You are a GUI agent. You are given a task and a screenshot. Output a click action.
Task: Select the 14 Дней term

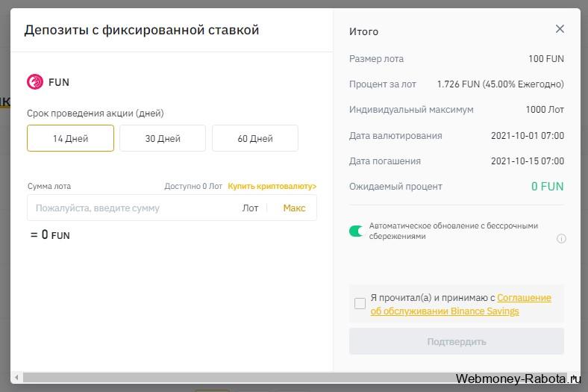pyautogui.click(x=70, y=138)
